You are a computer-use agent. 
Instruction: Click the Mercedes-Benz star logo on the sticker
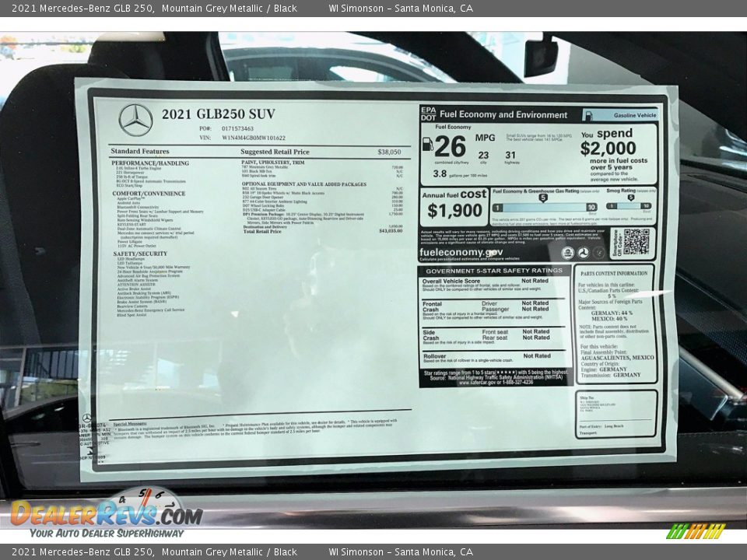pos(135,120)
